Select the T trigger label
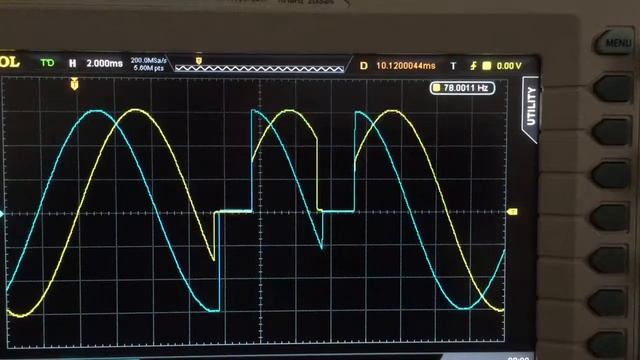The height and width of the screenshot is (360, 640). [x=453, y=66]
